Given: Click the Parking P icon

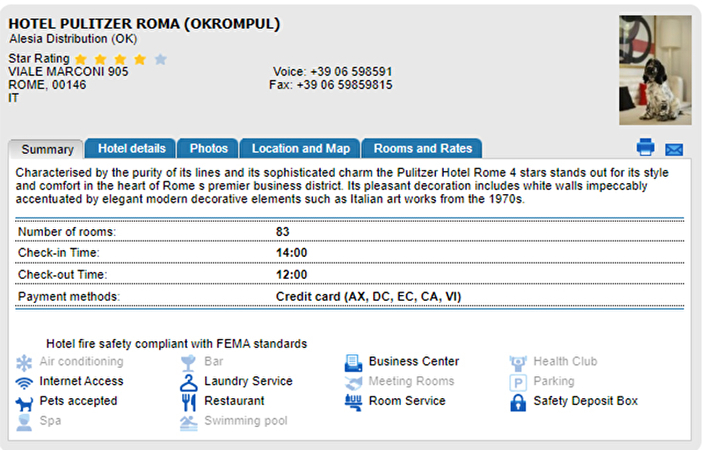Looking at the screenshot, I should click(518, 383).
